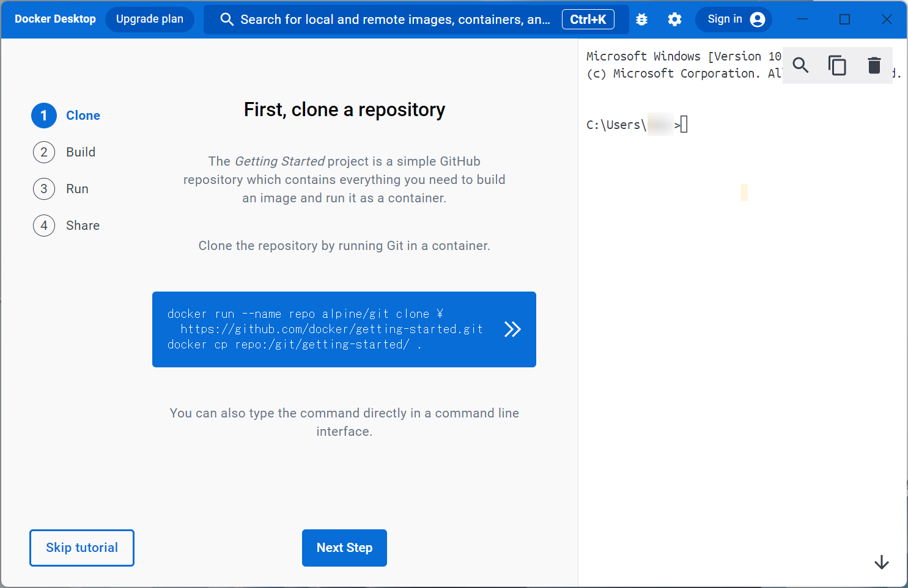Image resolution: width=908 pixels, height=588 pixels.
Task: Select step 2 Build
Action: point(64,152)
